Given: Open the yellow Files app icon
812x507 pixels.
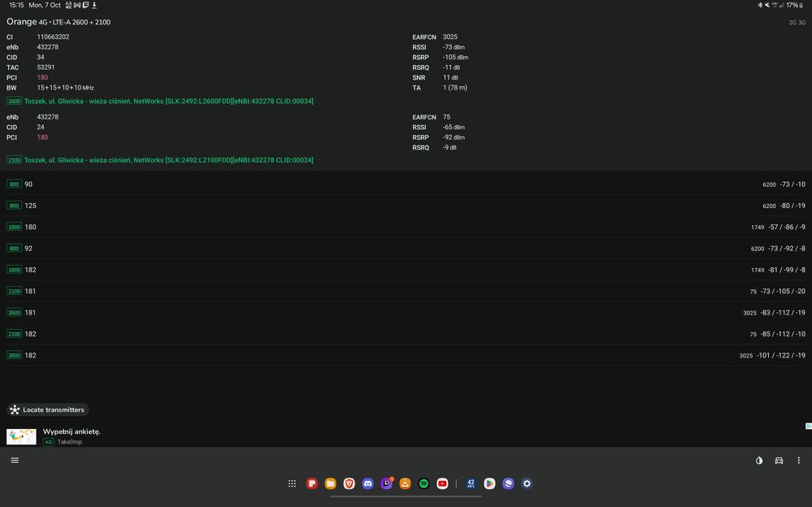Looking at the screenshot, I should [x=330, y=483].
